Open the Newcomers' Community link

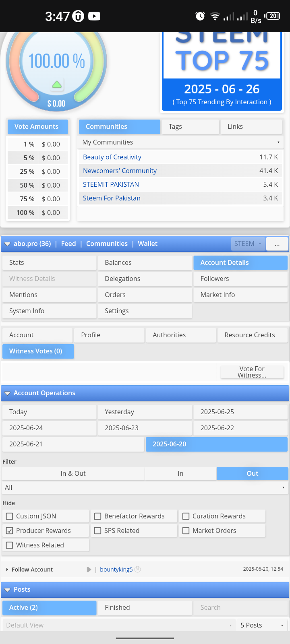click(120, 171)
